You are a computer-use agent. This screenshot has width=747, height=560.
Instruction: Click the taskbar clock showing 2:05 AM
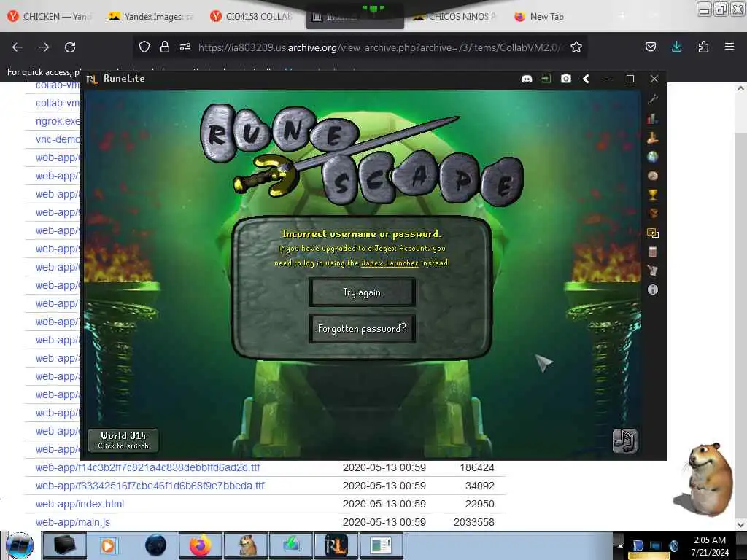pos(710,546)
